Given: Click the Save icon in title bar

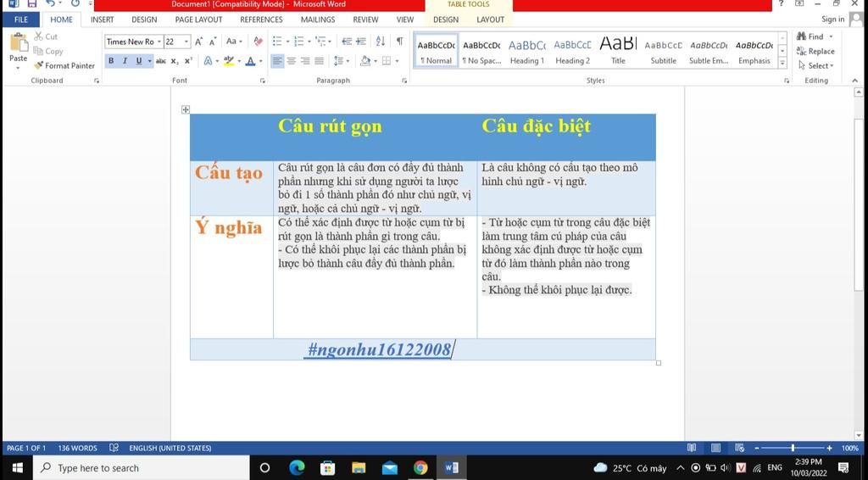Looking at the screenshot, I should tap(31, 4).
